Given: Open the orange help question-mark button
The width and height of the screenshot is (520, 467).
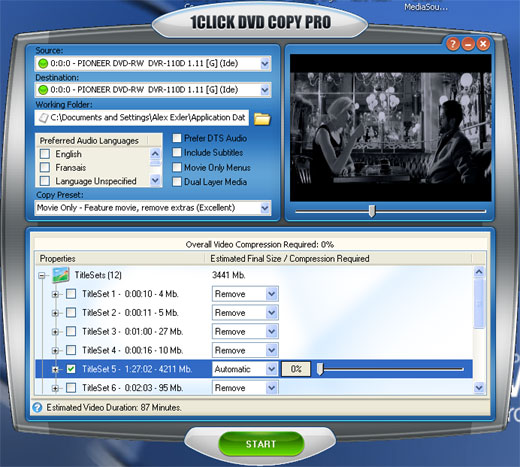Looking at the screenshot, I should 452,44.
